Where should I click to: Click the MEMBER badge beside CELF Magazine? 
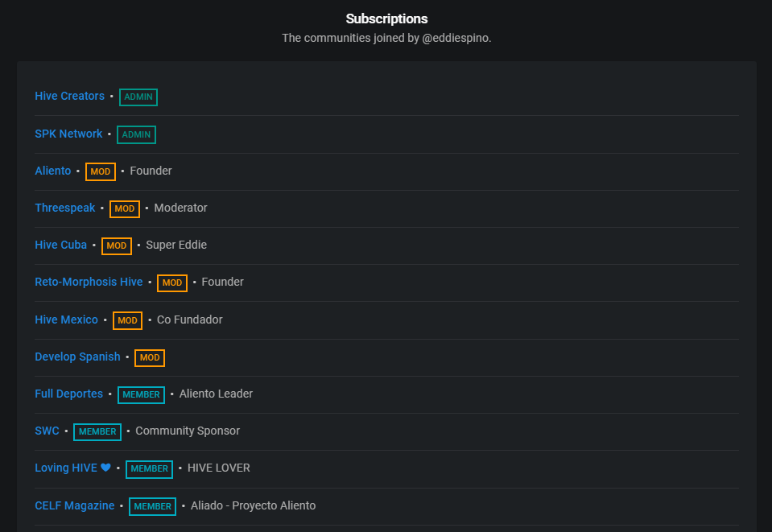[153, 506]
